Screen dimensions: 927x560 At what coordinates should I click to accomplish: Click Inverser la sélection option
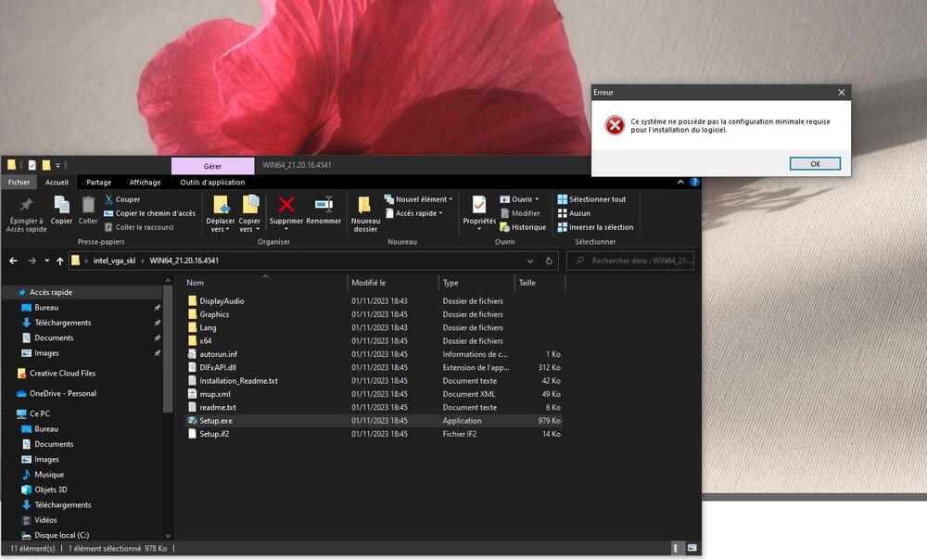click(x=601, y=227)
